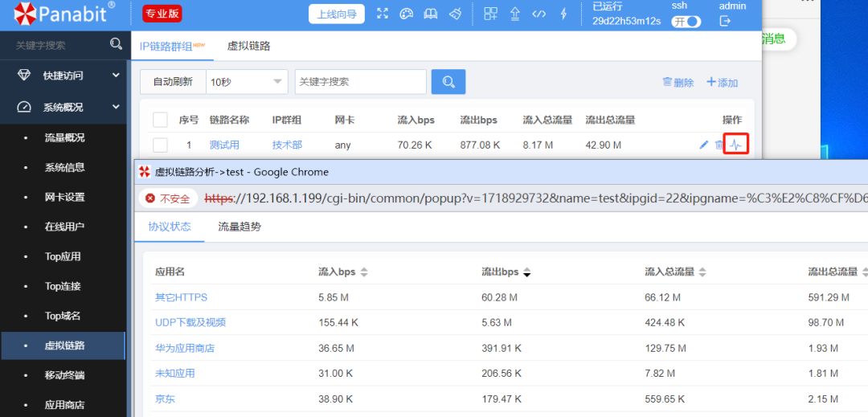The width and height of the screenshot is (868, 417).
Task: Open 在线用户 in the sidebar
Action: tap(64, 227)
